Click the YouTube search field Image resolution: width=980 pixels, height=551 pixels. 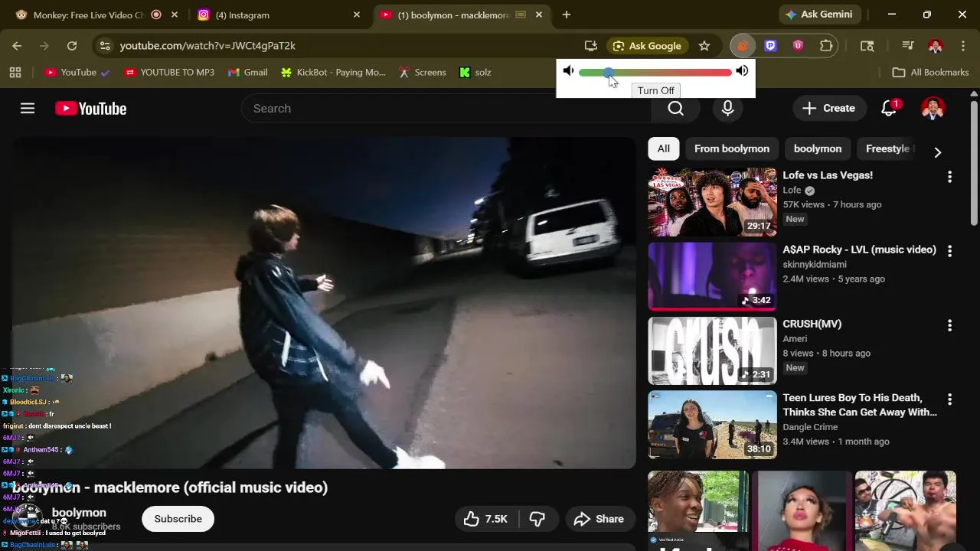[446, 109]
